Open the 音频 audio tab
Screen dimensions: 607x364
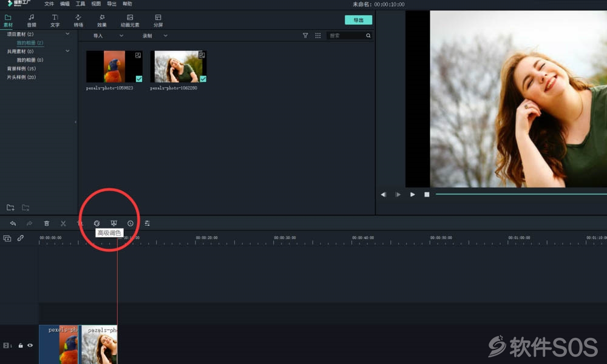32,21
